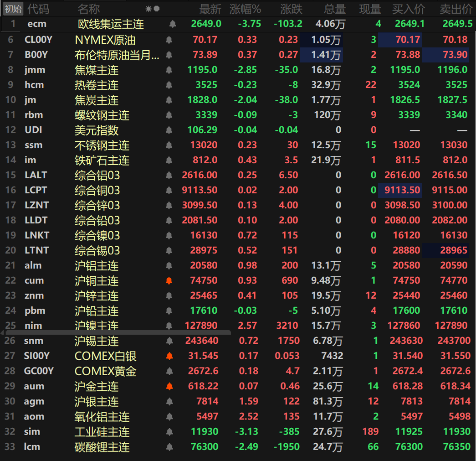Select the 布伦特原油当月 contract name
Viewport: 476px width, 461px height.
click(x=117, y=55)
